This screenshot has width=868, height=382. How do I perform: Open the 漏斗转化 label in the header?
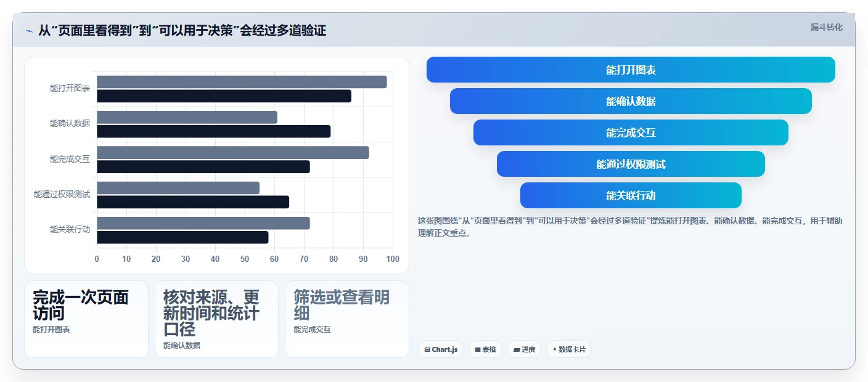(826, 27)
